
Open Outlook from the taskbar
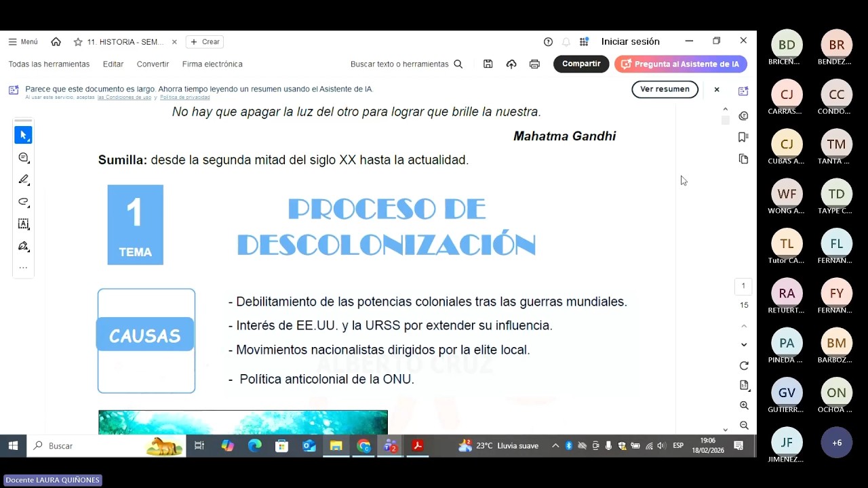(x=309, y=446)
